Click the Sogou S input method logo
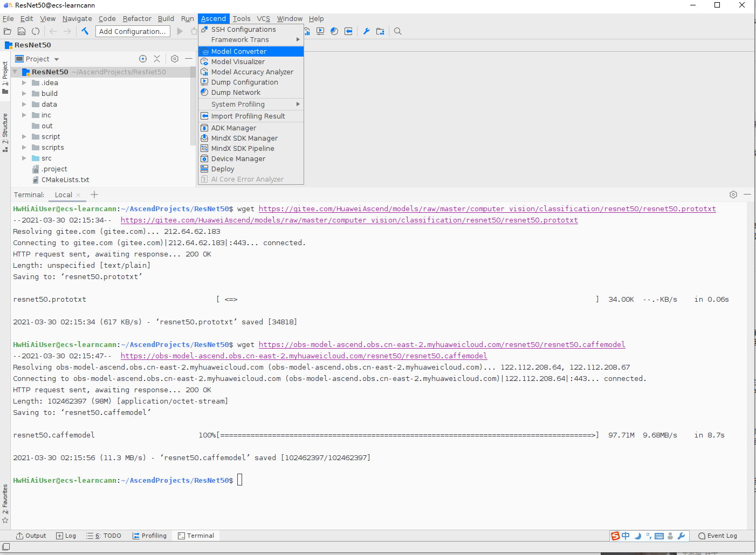This screenshot has height=555, width=756. (615, 536)
